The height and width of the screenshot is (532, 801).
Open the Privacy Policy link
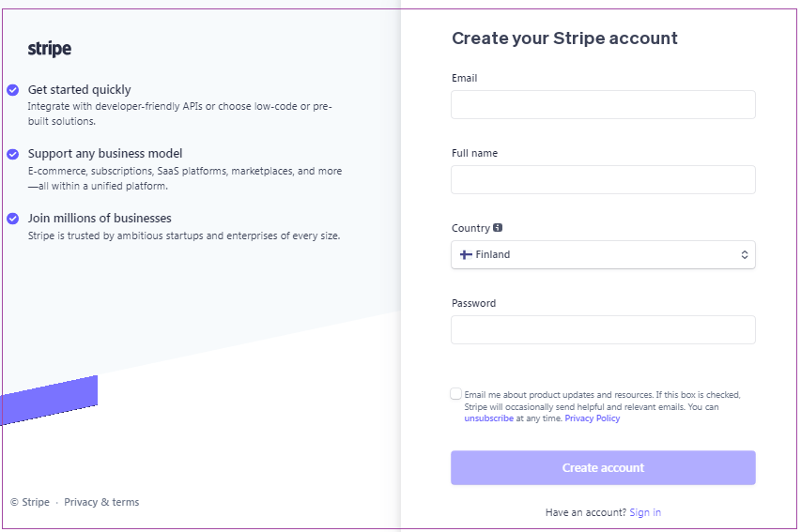(593, 418)
